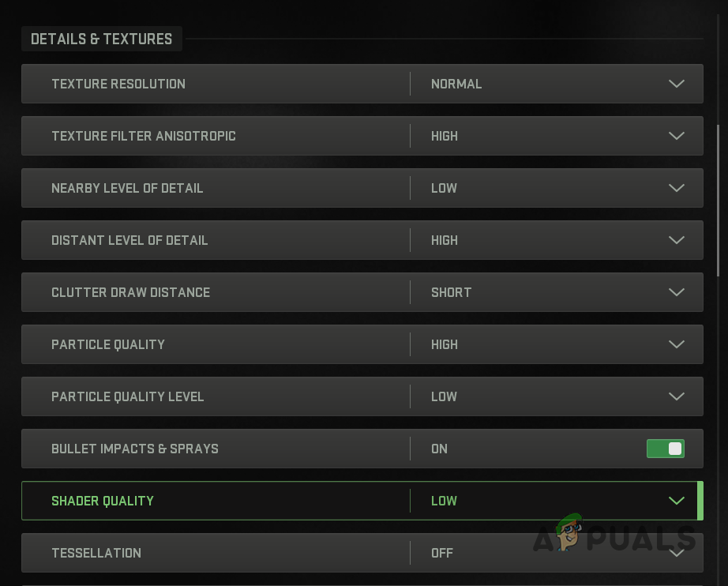The width and height of the screenshot is (728, 586).
Task: Expand the Distant Level of Detail chevron
Action: click(676, 240)
